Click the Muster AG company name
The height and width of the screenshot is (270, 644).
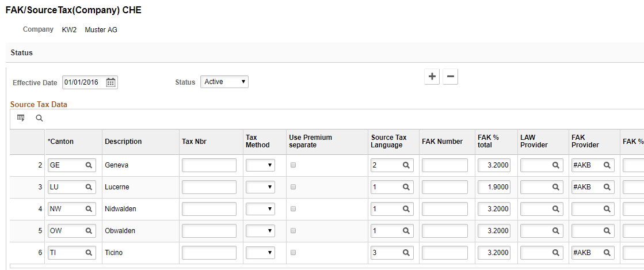101,29
